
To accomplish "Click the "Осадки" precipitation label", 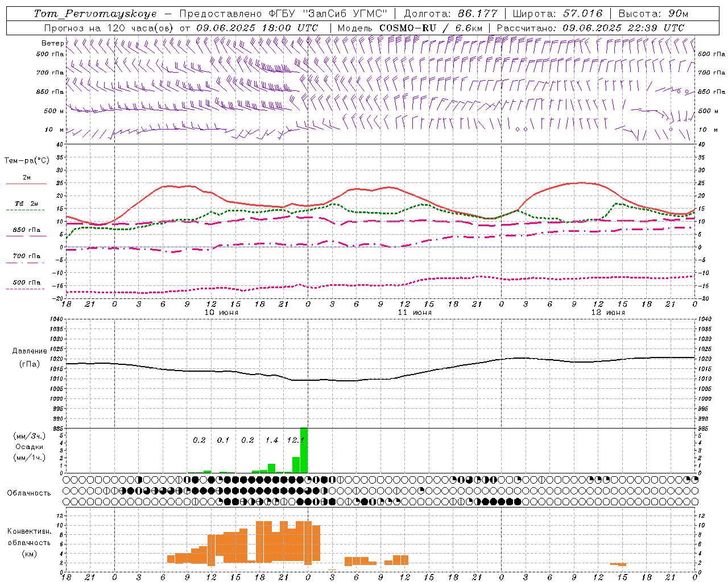I will 29,447.
